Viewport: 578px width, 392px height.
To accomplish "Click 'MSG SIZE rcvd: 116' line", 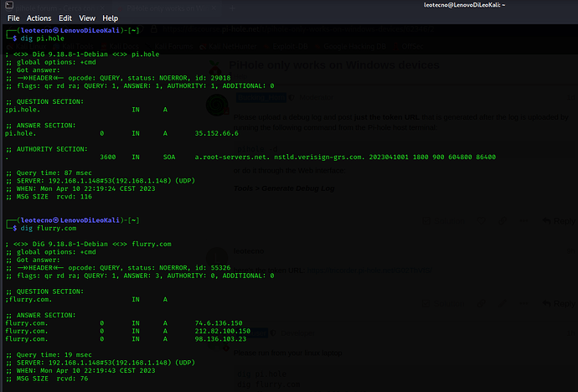I will [49, 196].
